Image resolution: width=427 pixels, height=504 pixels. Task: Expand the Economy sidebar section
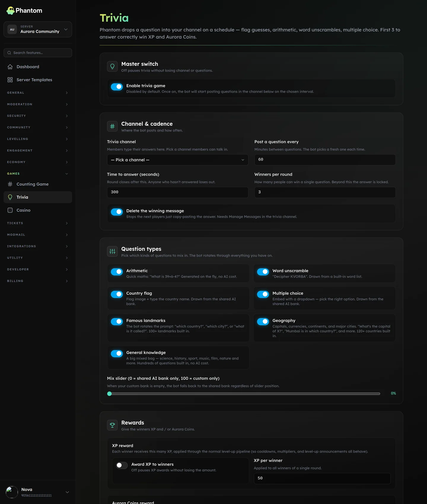click(x=38, y=162)
